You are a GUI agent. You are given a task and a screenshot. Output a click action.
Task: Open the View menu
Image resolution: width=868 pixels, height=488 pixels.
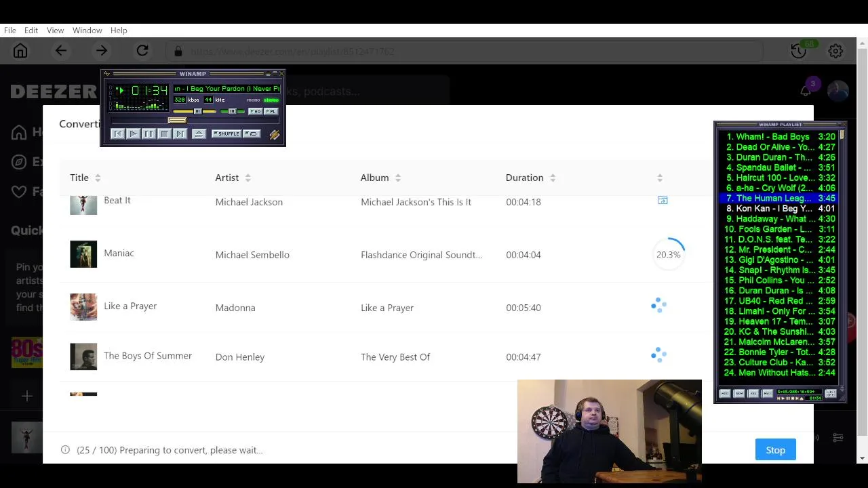point(56,30)
